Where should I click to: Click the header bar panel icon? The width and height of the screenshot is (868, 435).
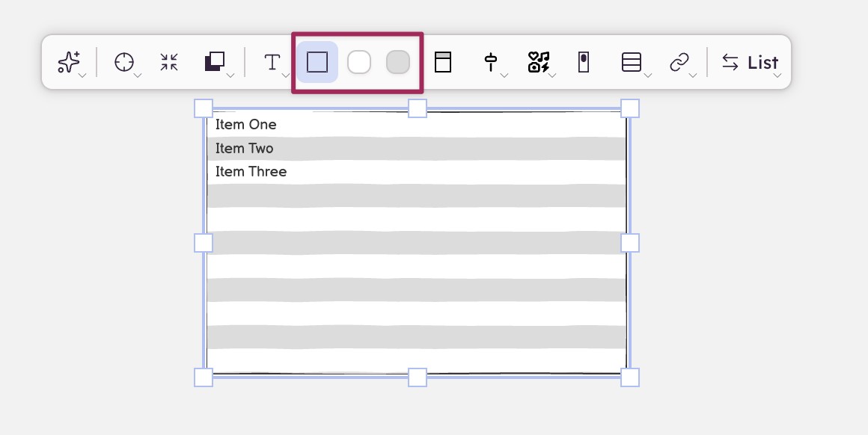pos(443,62)
